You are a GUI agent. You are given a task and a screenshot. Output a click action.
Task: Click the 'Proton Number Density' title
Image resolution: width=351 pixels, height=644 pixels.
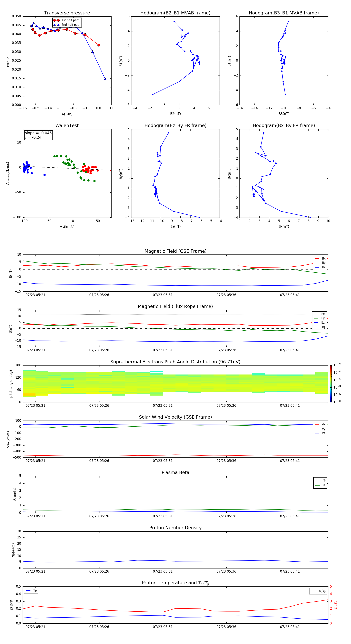175,528
